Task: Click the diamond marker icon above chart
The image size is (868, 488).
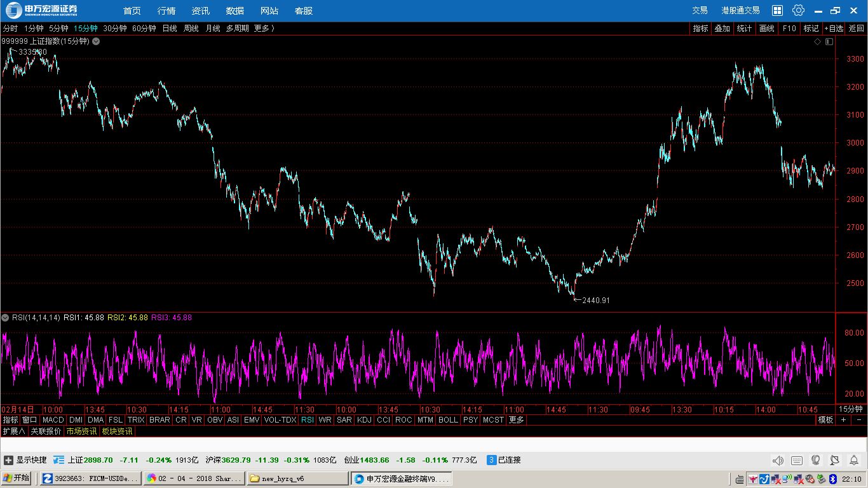Action: [818, 41]
